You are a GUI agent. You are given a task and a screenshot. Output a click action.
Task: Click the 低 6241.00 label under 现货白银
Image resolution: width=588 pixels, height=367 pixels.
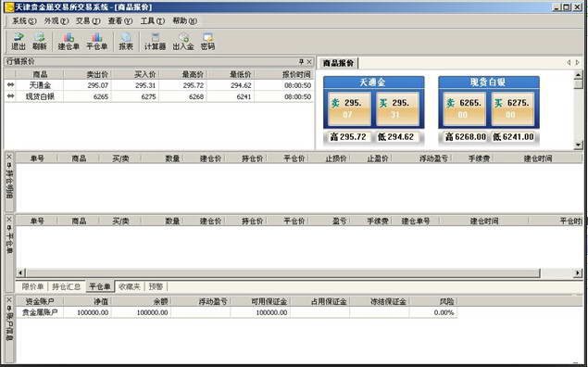(x=513, y=137)
